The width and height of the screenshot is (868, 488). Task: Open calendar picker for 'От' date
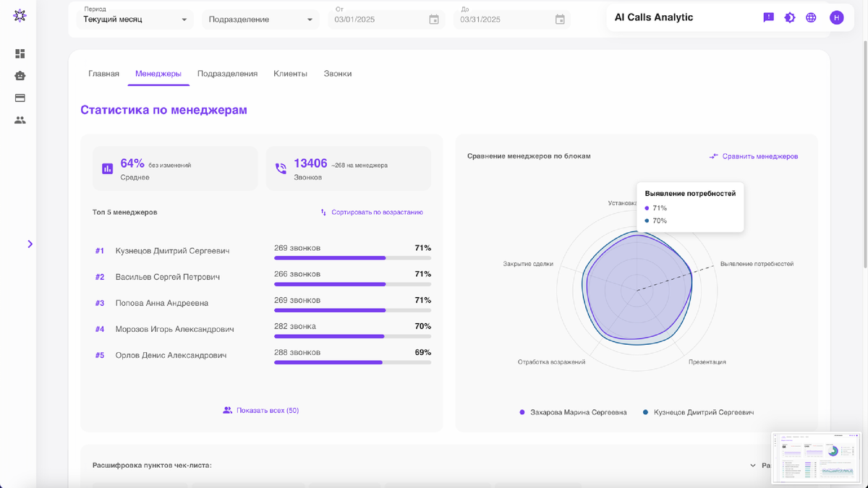pyautogui.click(x=434, y=20)
